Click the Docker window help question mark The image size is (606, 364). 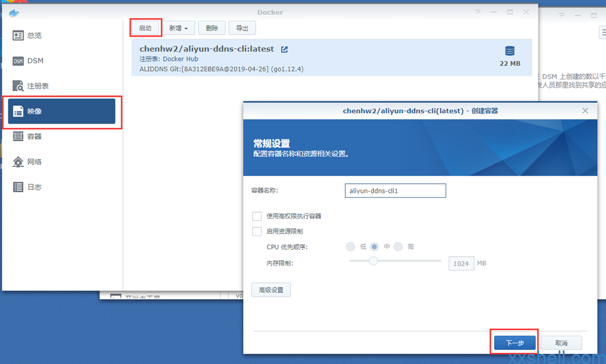click(x=478, y=12)
